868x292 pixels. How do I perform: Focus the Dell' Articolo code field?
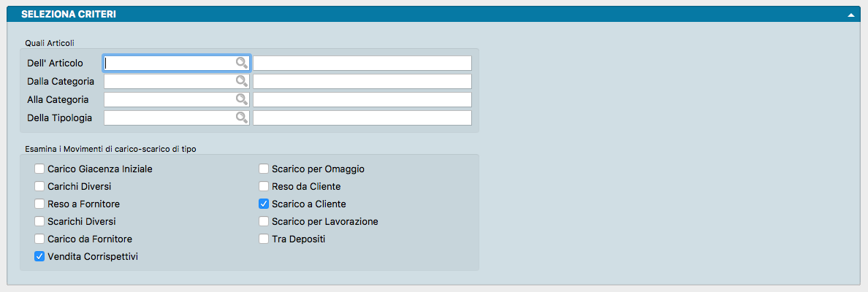170,63
